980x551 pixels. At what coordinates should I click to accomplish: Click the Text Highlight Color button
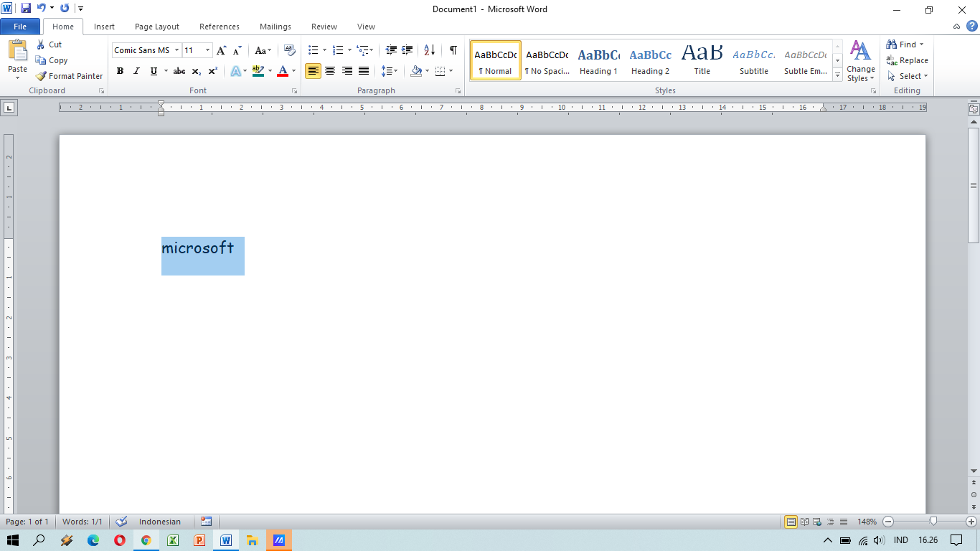click(258, 71)
